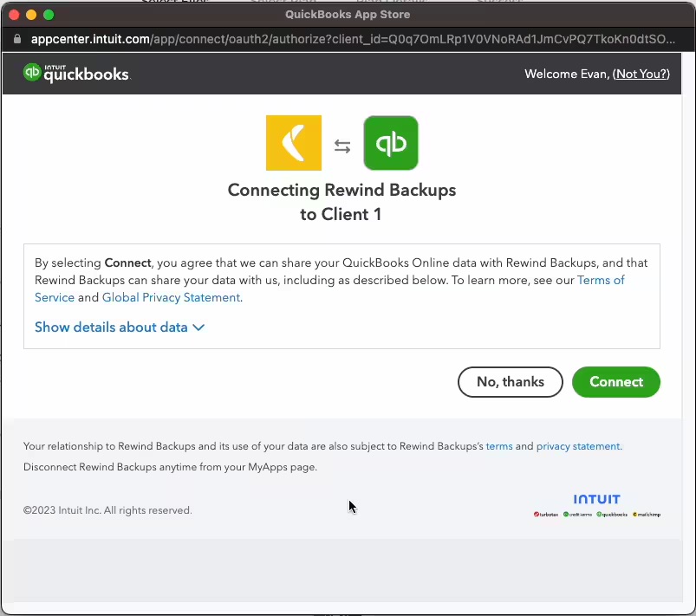696x616 pixels.
Task: Open the Not You? link
Action: [x=643, y=74]
